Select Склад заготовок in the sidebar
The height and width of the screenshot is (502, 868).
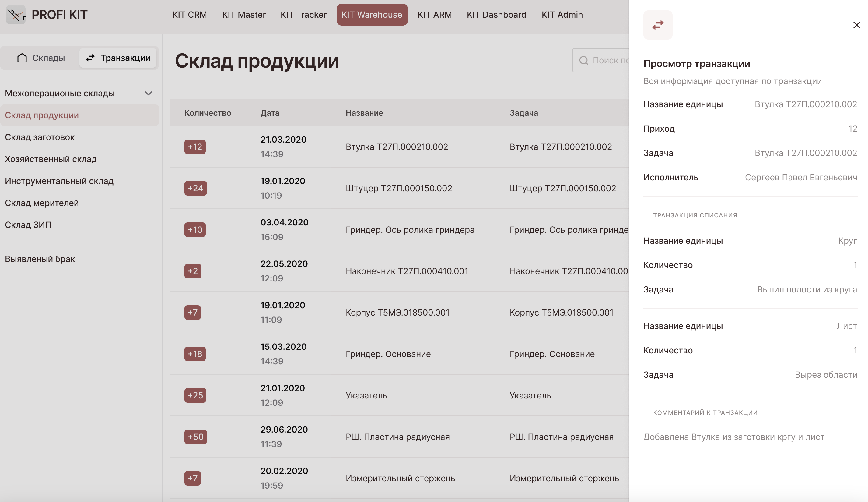point(40,137)
